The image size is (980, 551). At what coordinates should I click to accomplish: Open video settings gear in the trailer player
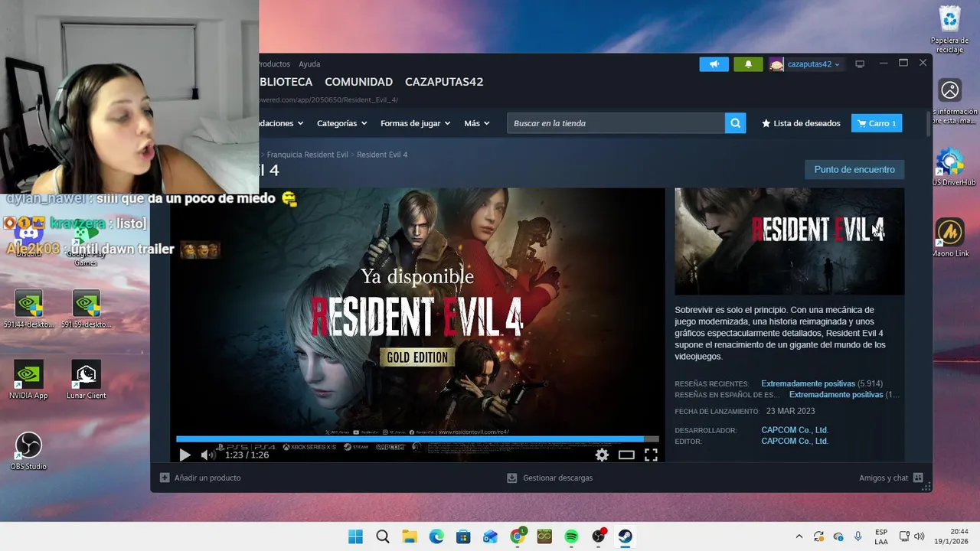[x=602, y=455]
